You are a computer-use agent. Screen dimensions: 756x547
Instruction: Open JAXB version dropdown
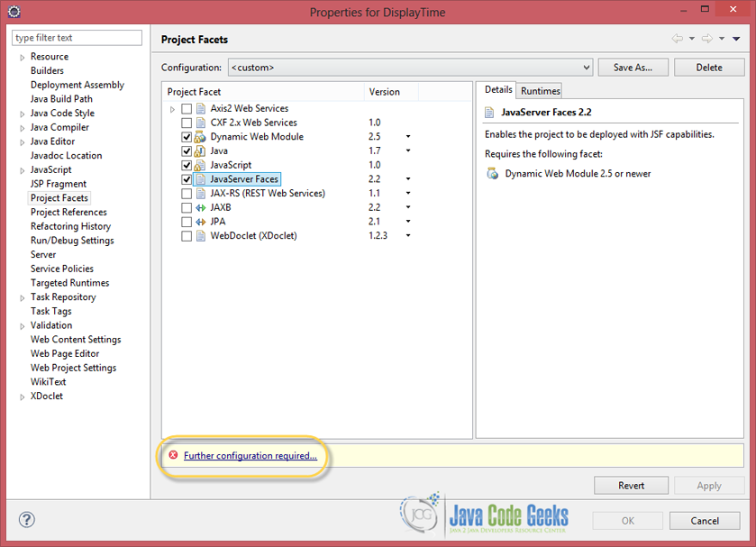[408, 207]
